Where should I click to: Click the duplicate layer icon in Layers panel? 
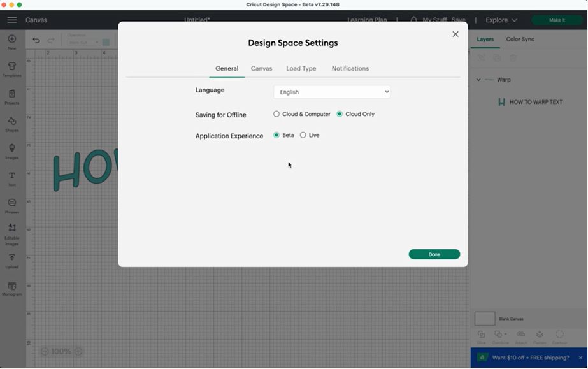[x=497, y=58]
